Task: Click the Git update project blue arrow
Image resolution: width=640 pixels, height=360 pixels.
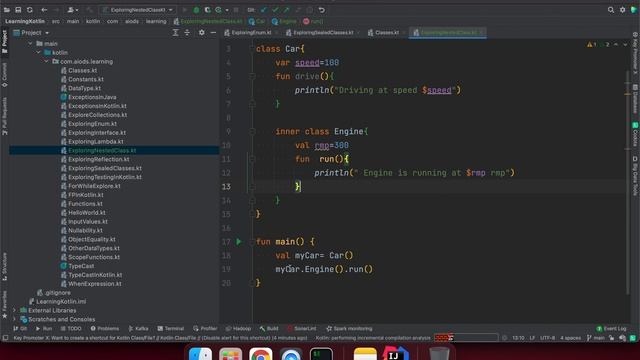Action: (x=264, y=10)
